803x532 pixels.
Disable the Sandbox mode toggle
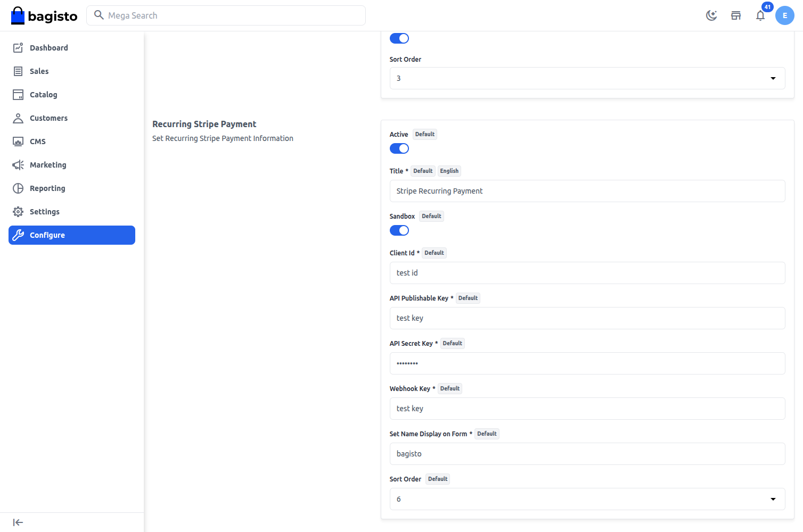pyautogui.click(x=399, y=230)
